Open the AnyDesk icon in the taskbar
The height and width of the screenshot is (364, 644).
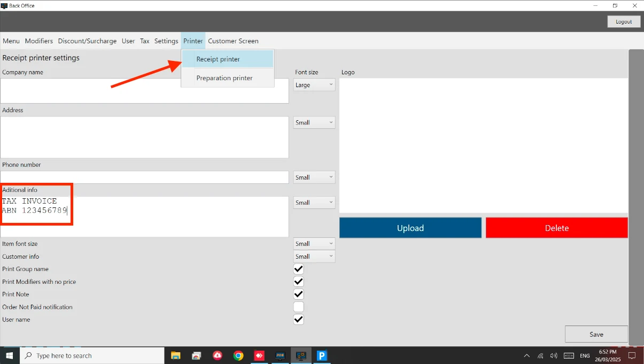click(259, 355)
